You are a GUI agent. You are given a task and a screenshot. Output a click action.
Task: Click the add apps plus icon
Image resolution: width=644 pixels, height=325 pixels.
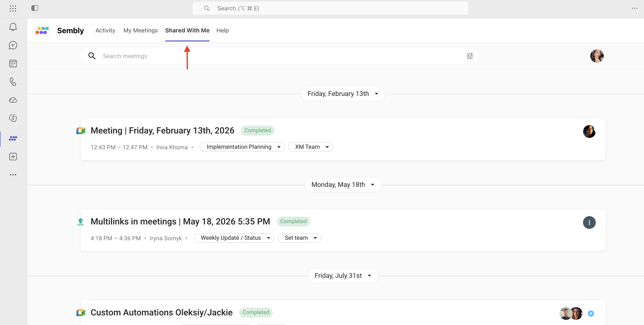(13, 157)
